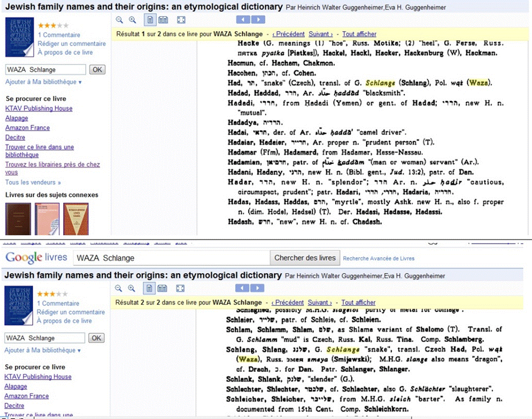Click OK button in Résultat 2 sidebar search
Image resolution: width=532 pixels, height=419 pixels.
tap(96, 338)
